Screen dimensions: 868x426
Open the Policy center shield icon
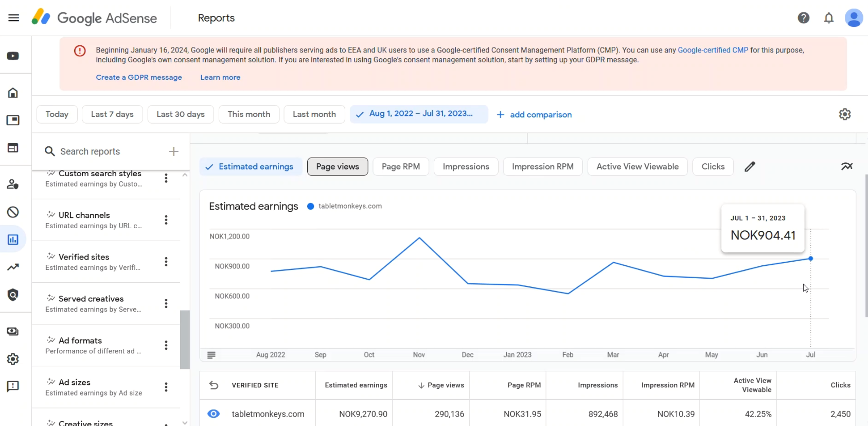(x=13, y=295)
